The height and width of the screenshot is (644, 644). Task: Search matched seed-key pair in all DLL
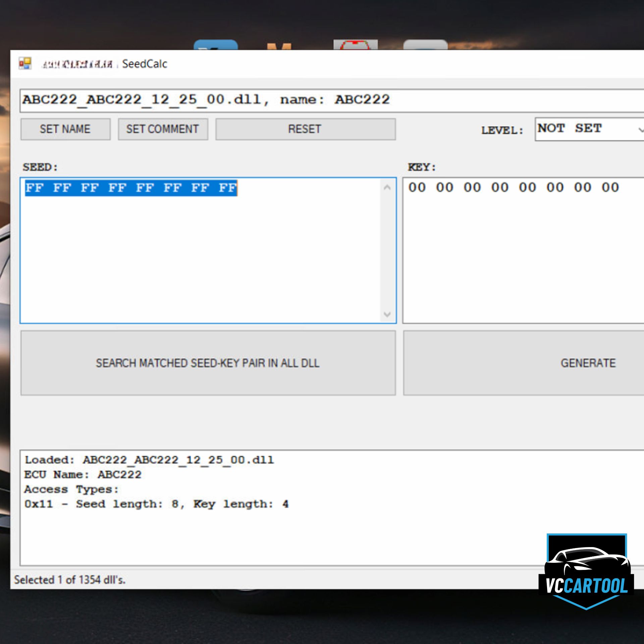click(x=208, y=363)
